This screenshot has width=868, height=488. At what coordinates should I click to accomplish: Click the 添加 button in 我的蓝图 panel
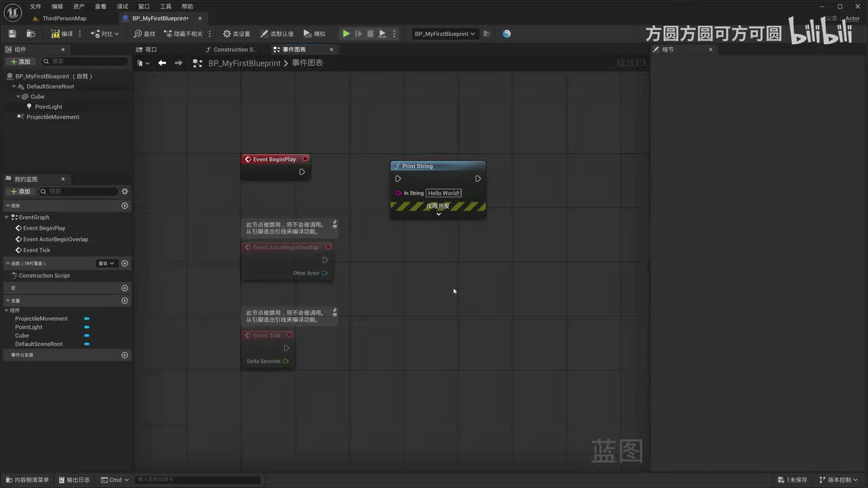pyautogui.click(x=20, y=192)
